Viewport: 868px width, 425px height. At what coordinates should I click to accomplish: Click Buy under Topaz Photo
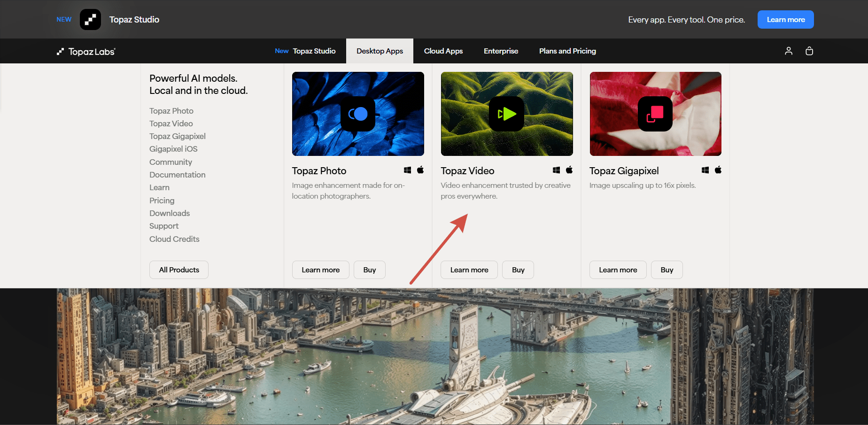(370, 270)
